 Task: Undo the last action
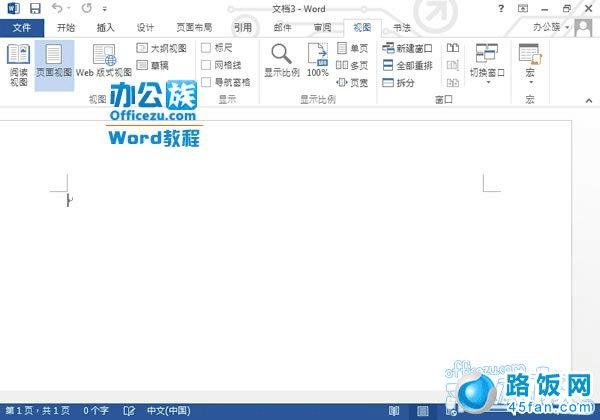coord(57,8)
